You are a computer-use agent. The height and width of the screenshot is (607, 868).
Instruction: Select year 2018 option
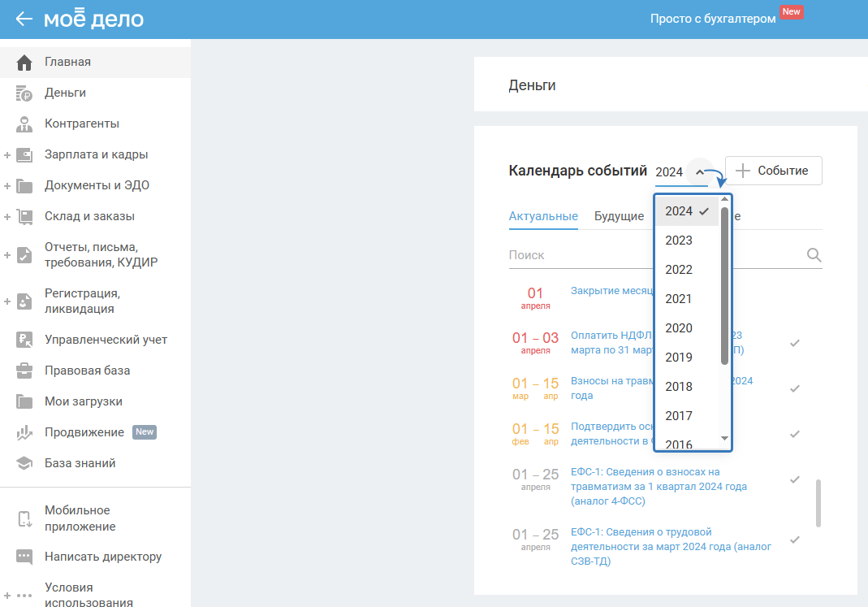687,387
